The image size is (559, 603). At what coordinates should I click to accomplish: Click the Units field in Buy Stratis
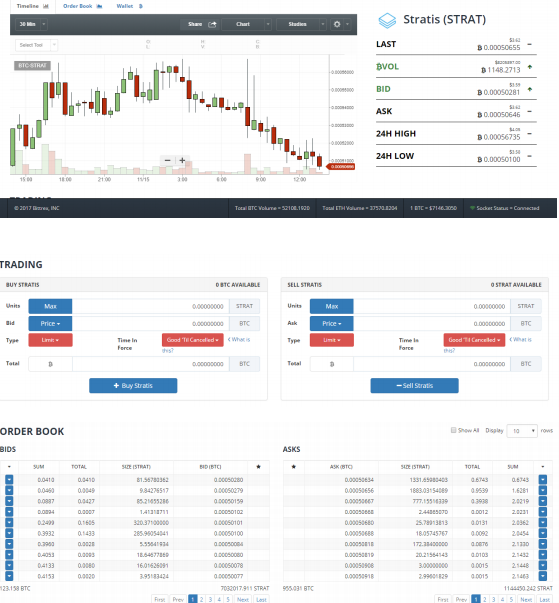[150, 306]
